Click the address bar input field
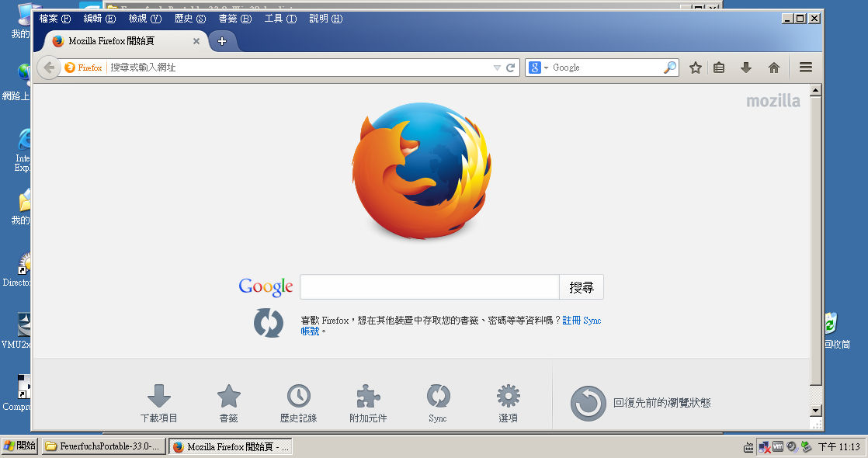This screenshot has width=868, height=458. pyautogui.click(x=299, y=68)
